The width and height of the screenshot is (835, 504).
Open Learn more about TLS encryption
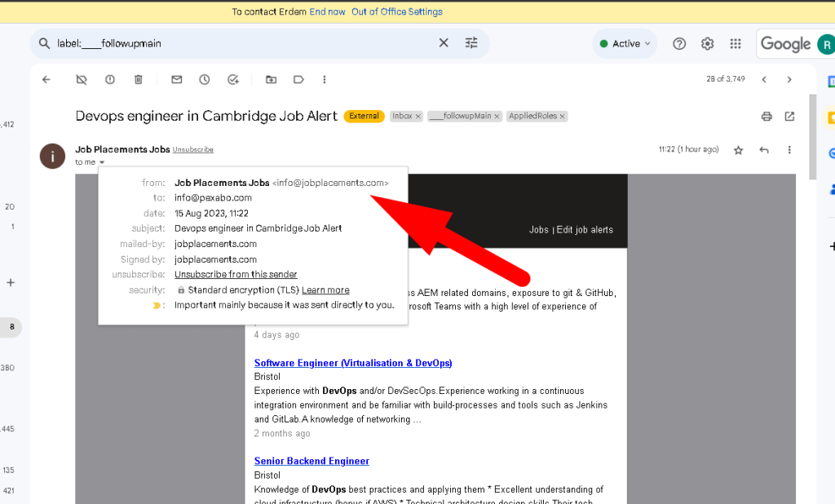tap(325, 290)
